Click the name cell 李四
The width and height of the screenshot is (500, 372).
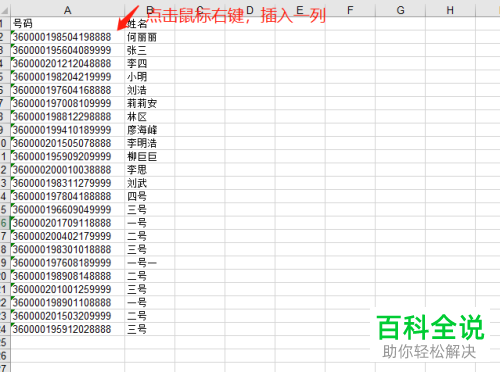pos(150,64)
